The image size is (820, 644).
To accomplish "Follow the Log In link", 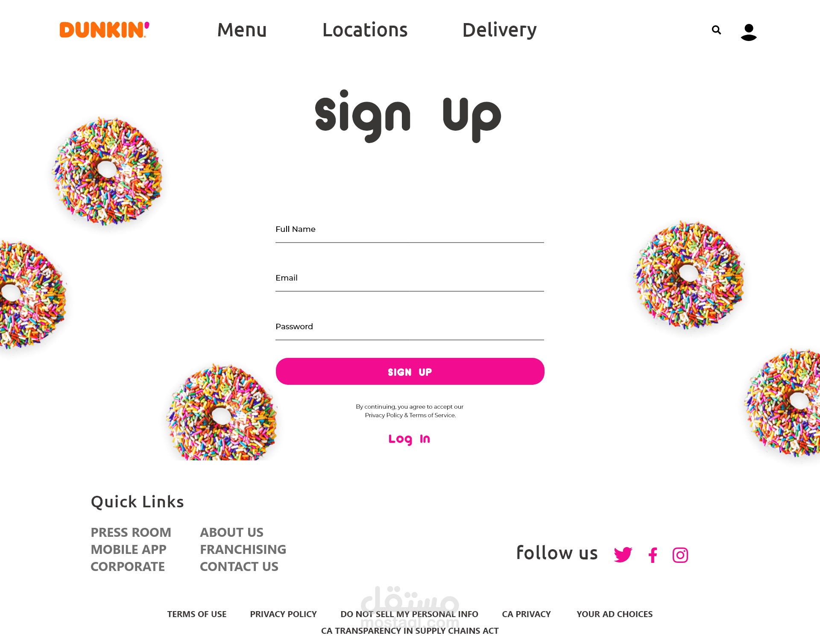I will [409, 439].
